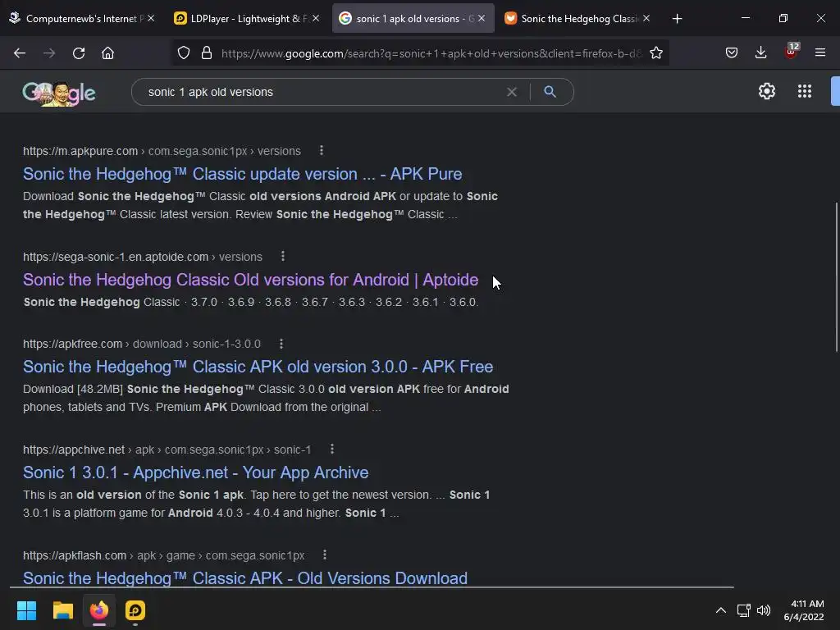Screen dimensions: 840x630
Task: Open options for appchive result
Action: pos(332,449)
